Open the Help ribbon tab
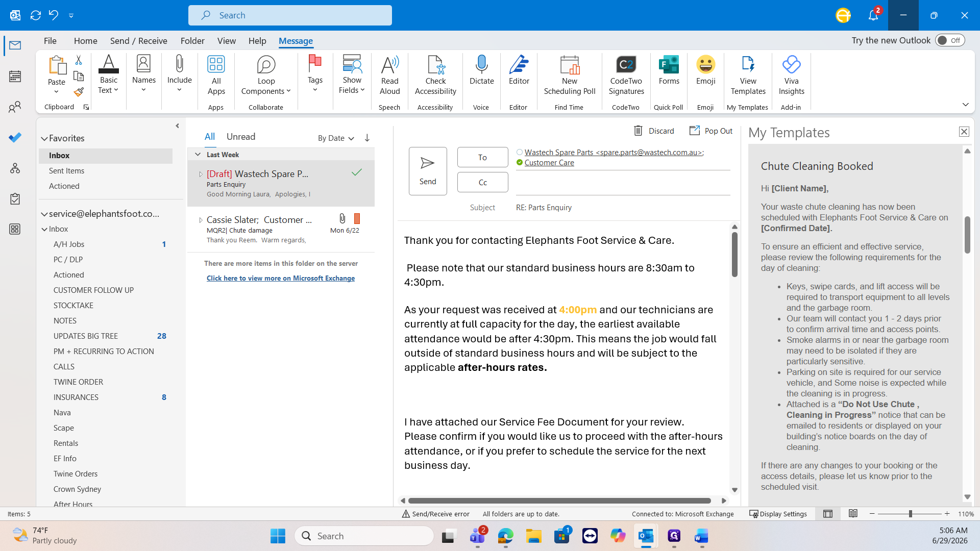 [x=257, y=41]
